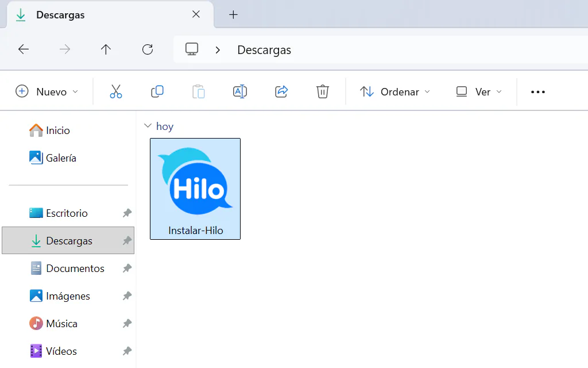Select Descargas in the sidebar
Image resolution: width=588 pixels, height=368 pixels.
click(x=68, y=241)
